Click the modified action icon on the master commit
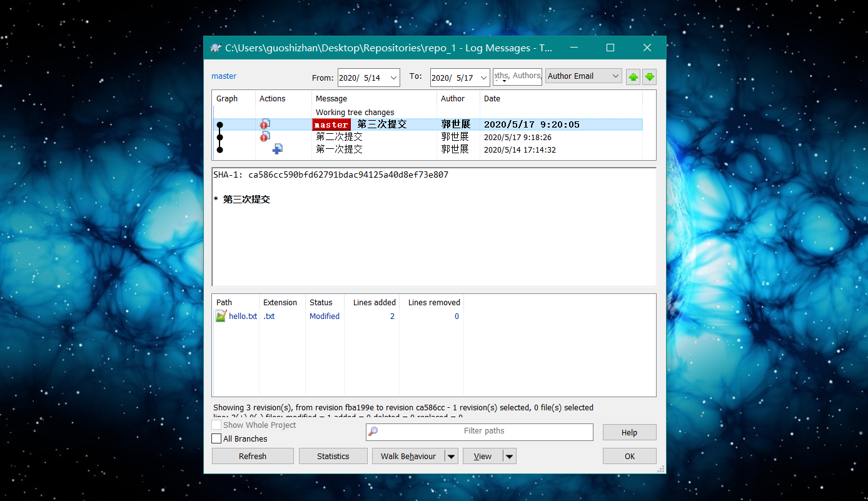This screenshot has height=501, width=868. pyautogui.click(x=265, y=124)
